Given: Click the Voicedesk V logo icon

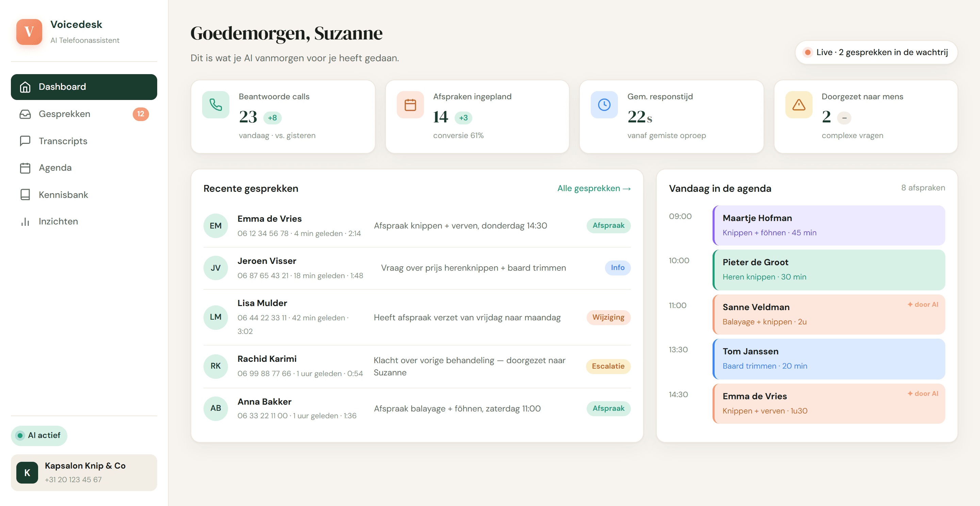Looking at the screenshot, I should pos(29,32).
